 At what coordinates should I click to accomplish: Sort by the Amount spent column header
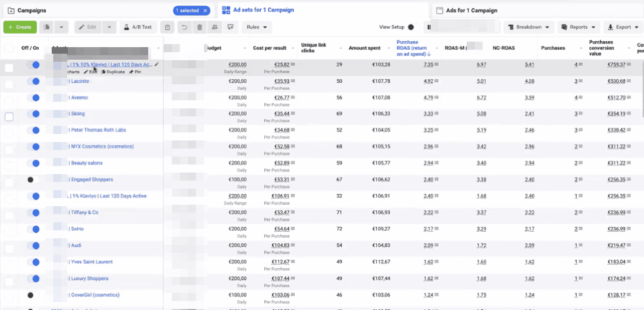click(365, 48)
